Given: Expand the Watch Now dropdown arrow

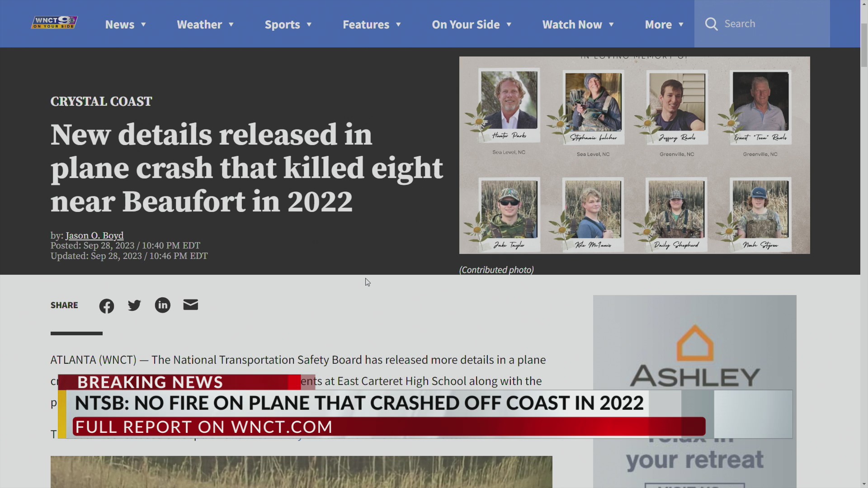Looking at the screenshot, I should 611,24.
